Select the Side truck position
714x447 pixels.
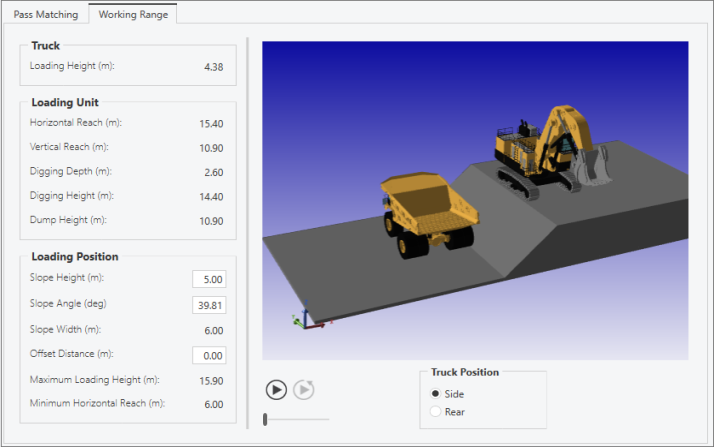pos(435,394)
